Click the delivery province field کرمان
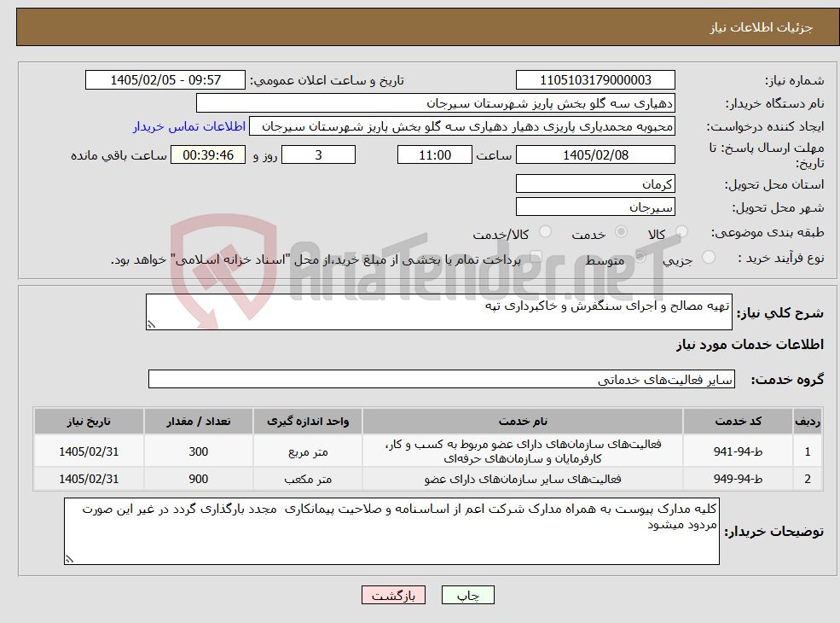This screenshot has width=840, height=623. (x=595, y=183)
